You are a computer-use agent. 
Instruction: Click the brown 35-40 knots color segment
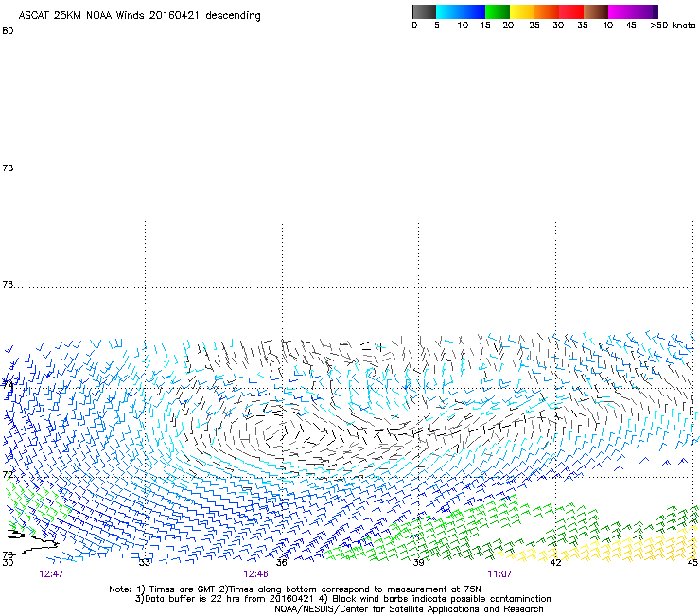point(596,11)
